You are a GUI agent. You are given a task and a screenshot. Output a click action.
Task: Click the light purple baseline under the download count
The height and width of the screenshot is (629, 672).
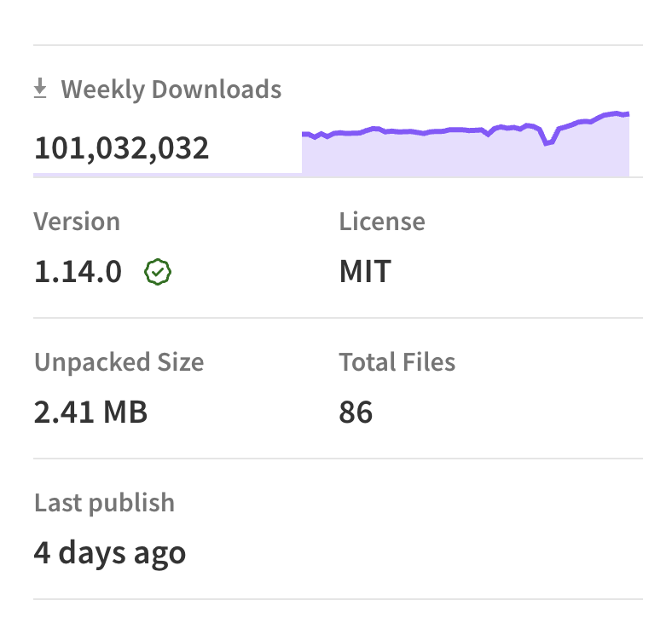coord(167,175)
